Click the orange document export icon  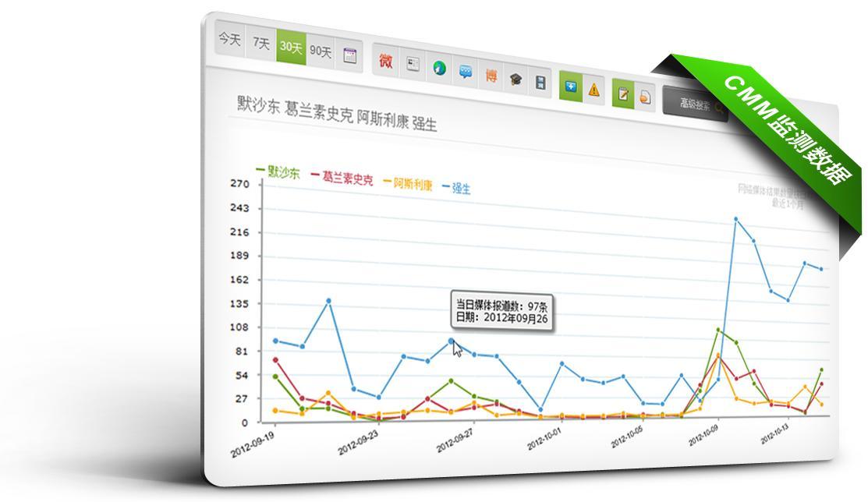coord(645,96)
